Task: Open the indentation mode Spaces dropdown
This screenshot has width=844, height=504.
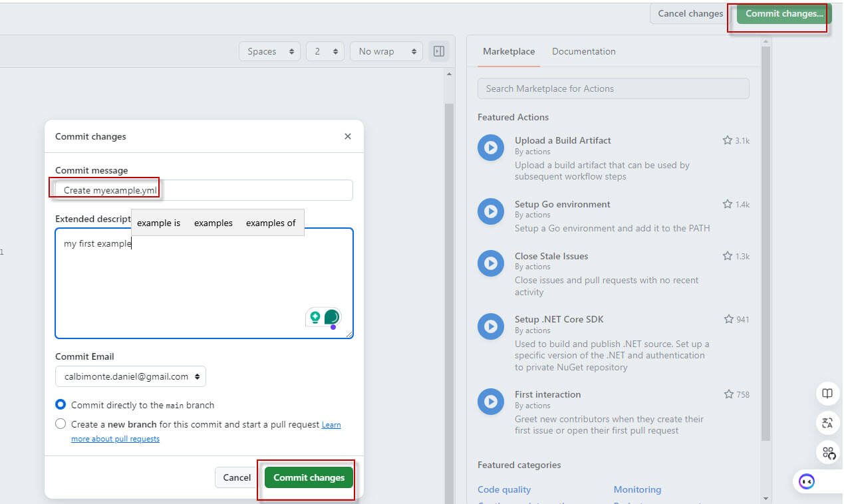Action: [269, 51]
